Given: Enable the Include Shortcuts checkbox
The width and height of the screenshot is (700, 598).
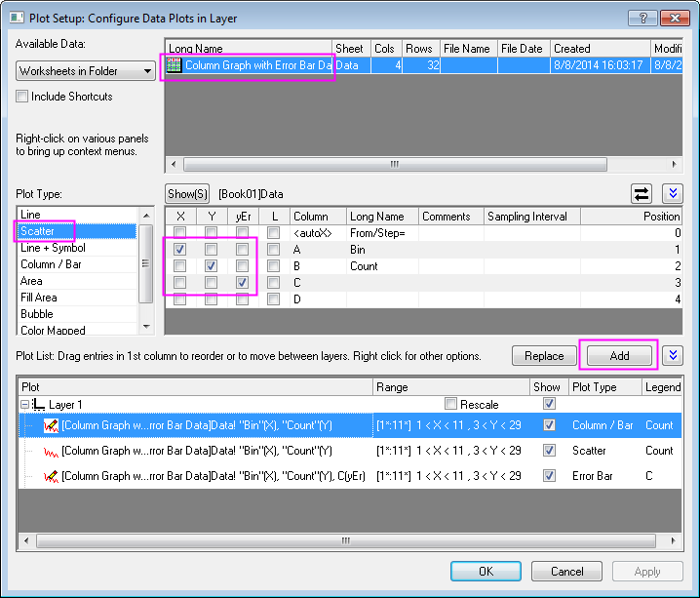Looking at the screenshot, I should [x=21, y=96].
